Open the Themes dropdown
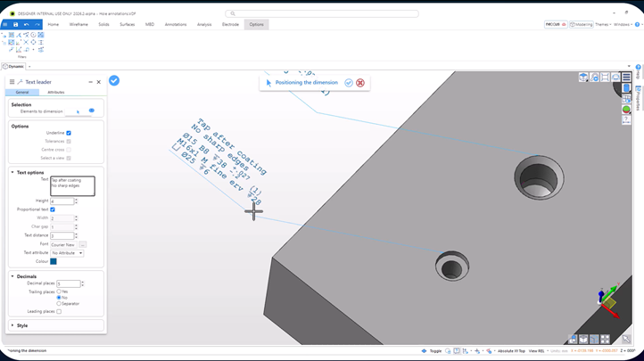 pos(603,25)
